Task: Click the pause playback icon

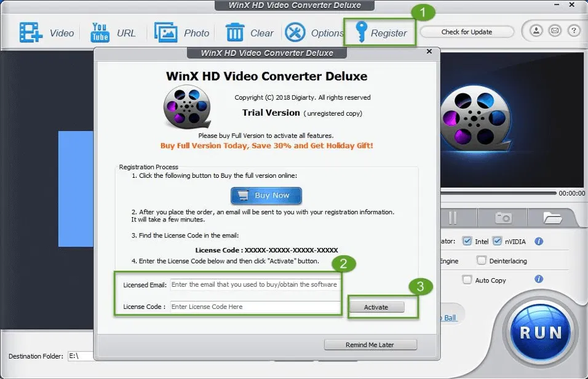Action: pos(453,217)
